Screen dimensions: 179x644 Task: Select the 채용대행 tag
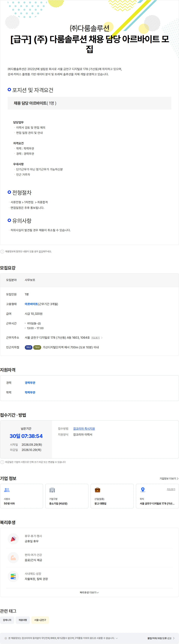(23, 620)
